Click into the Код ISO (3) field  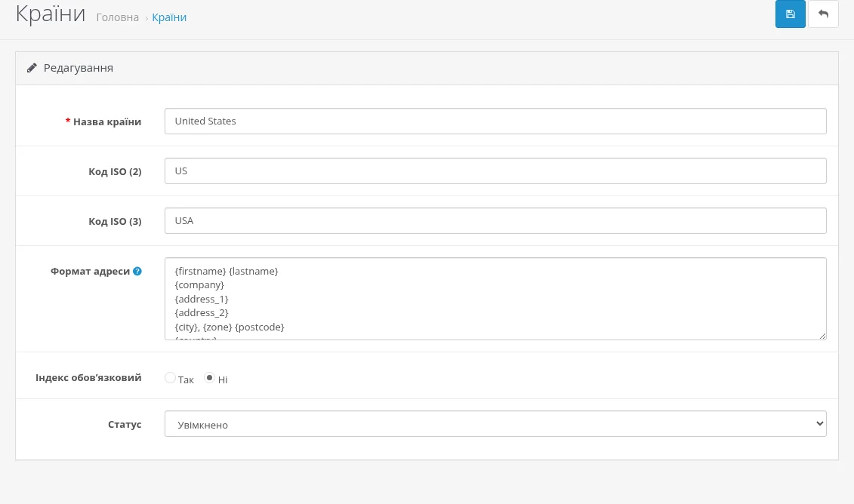click(x=495, y=220)
